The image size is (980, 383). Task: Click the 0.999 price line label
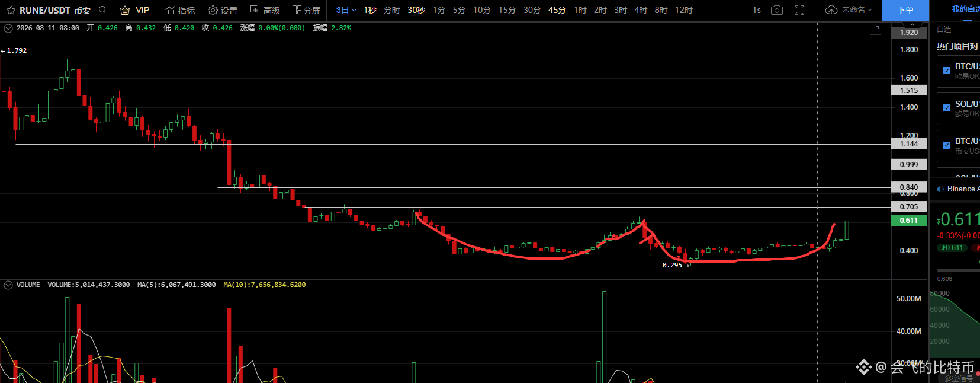[x=909, y=165]
